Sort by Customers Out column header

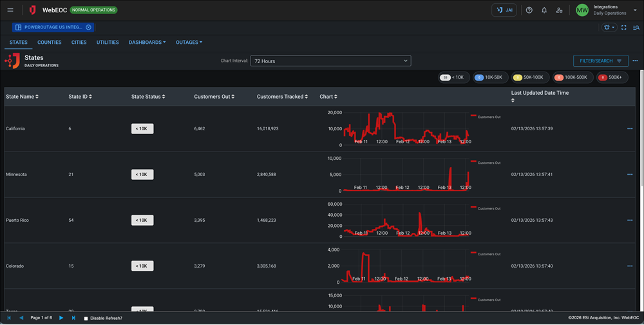[x=214, y=97]
